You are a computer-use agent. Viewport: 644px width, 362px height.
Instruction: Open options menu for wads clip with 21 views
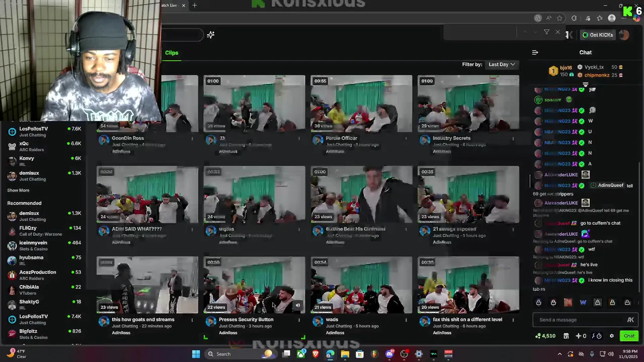[x=406, y=320]
